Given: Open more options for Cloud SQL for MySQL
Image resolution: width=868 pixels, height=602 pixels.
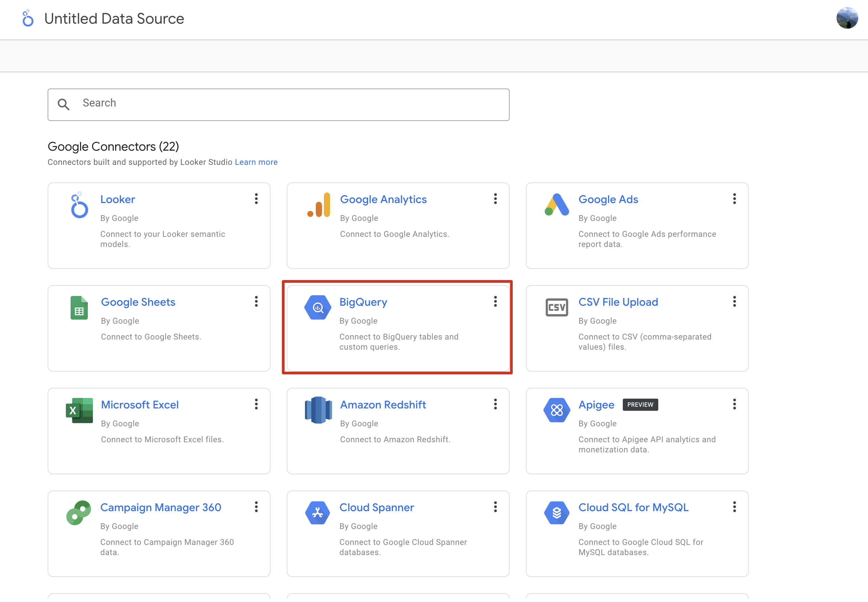Looking at the screenshot, I should [735, 507].
